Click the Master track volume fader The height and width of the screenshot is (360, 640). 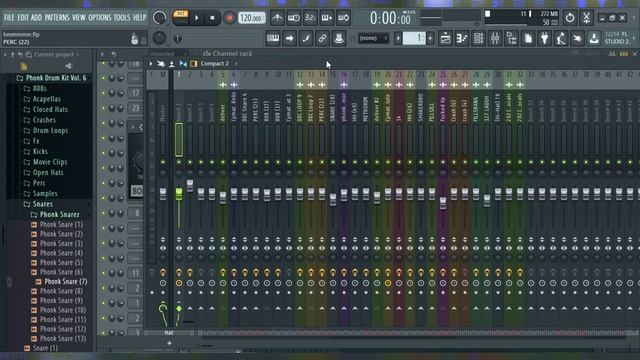click(163, 194)
